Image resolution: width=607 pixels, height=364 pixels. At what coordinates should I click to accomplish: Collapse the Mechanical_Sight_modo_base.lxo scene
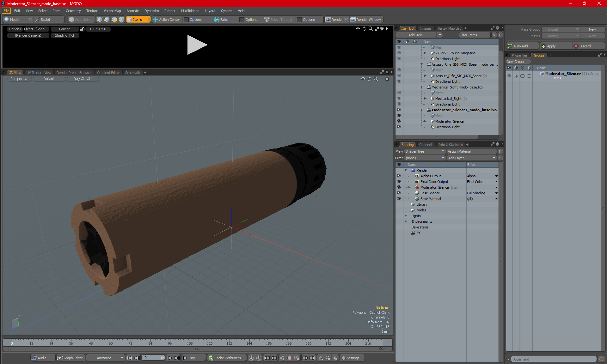click(422, 87)
